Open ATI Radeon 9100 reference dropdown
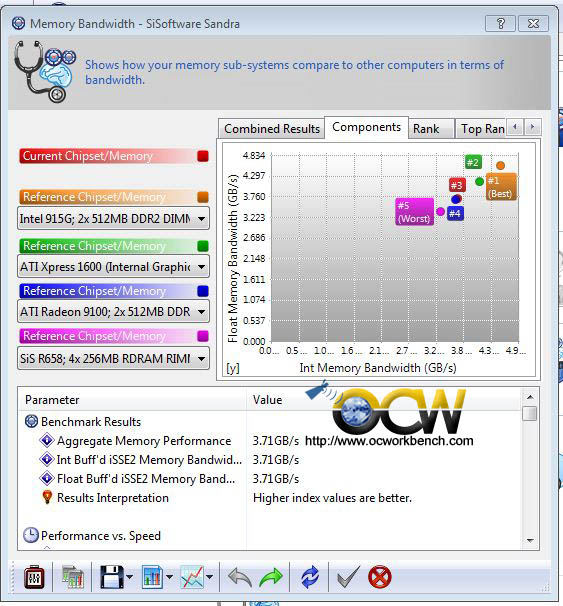Viewport: 563px width, 606px height. [113, 312]
